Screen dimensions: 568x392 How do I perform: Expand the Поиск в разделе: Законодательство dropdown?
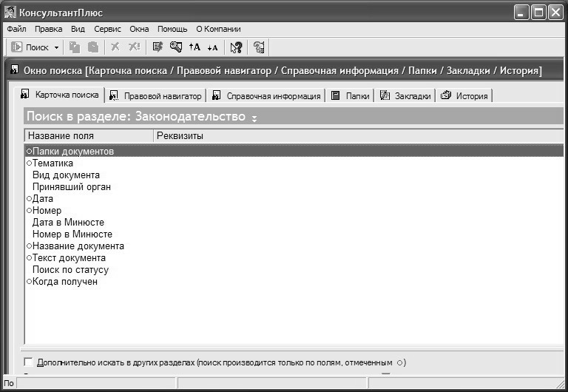254,118
